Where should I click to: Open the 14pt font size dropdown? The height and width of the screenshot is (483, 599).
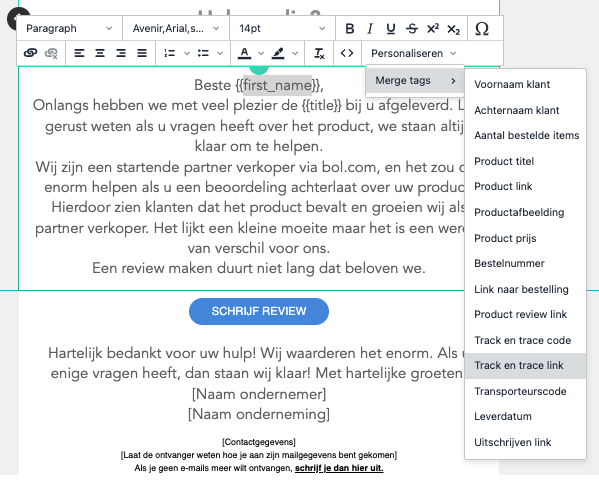(x=282, y=29)
